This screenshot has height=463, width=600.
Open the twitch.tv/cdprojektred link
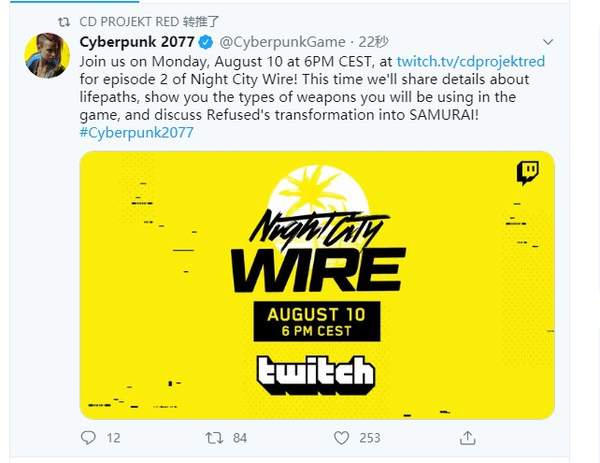tap(471, 61)
